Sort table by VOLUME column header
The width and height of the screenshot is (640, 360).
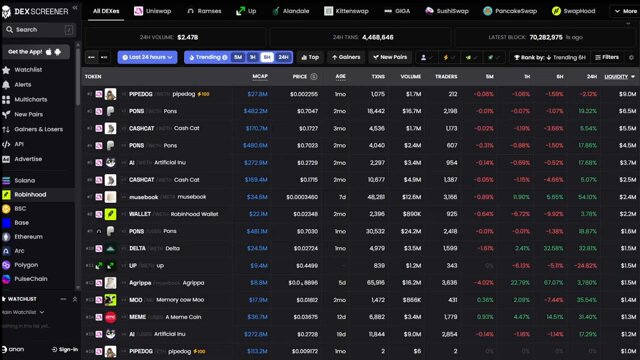pos(411,76)
